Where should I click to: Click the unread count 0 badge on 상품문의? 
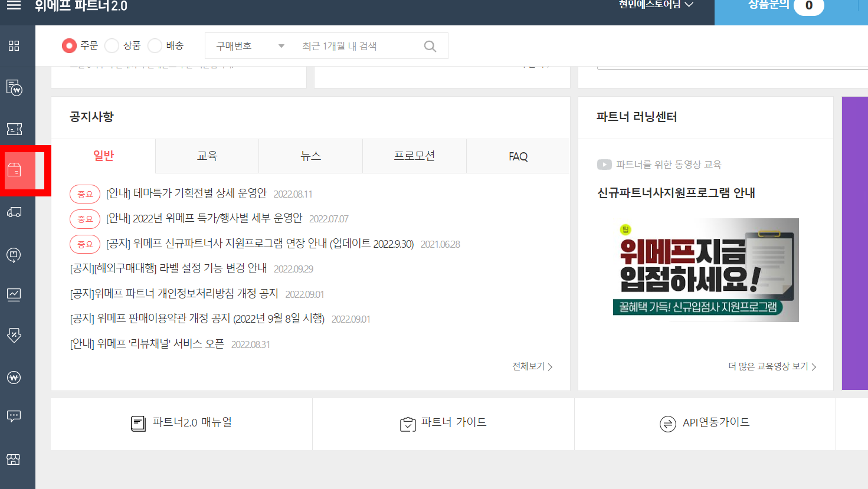pyautogui.click(x=808, y=6)
